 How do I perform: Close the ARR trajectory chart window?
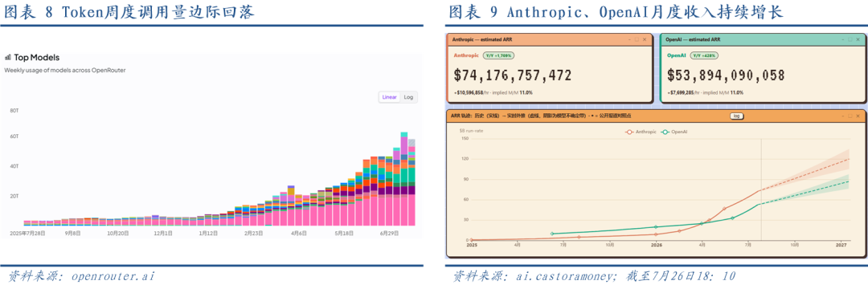(x=858, y=116)
